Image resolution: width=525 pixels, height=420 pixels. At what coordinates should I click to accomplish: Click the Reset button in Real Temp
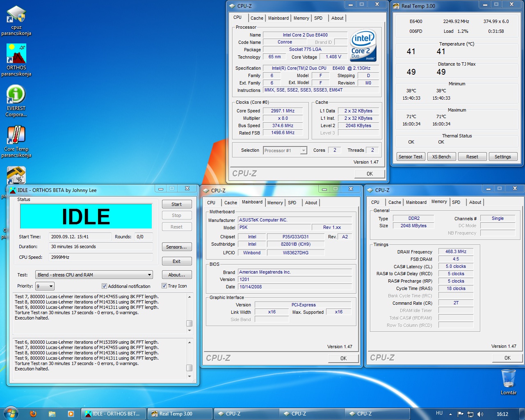point(472,157)
